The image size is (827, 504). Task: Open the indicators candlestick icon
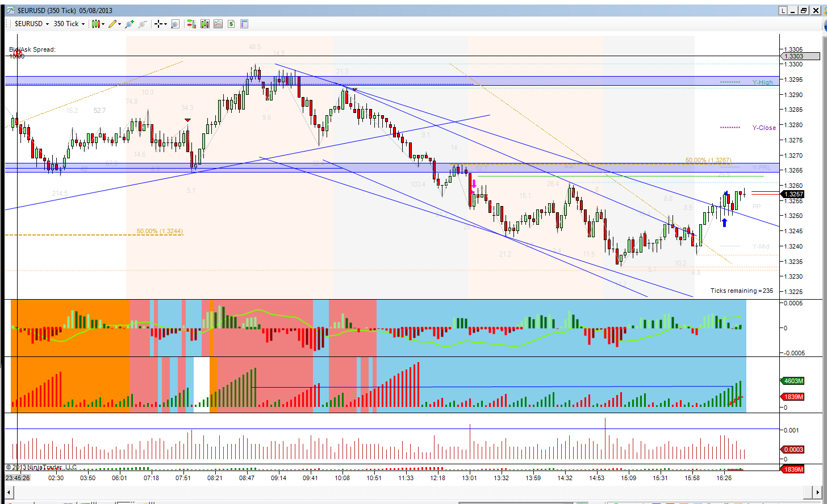click(204, 24)
